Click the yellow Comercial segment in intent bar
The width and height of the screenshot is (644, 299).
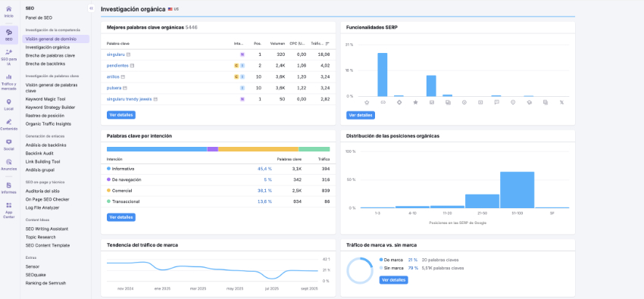(258, 149)
